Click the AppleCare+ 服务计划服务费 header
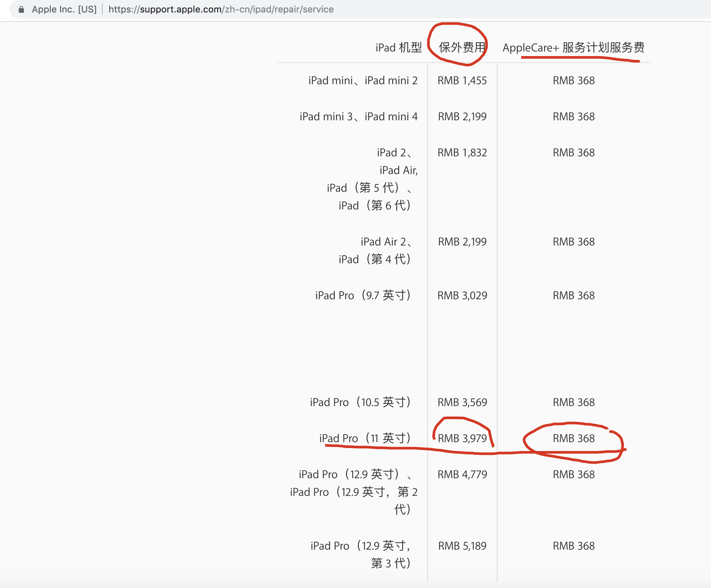The width and height of the screenshot is (711, 588). (x=573, y=48)
